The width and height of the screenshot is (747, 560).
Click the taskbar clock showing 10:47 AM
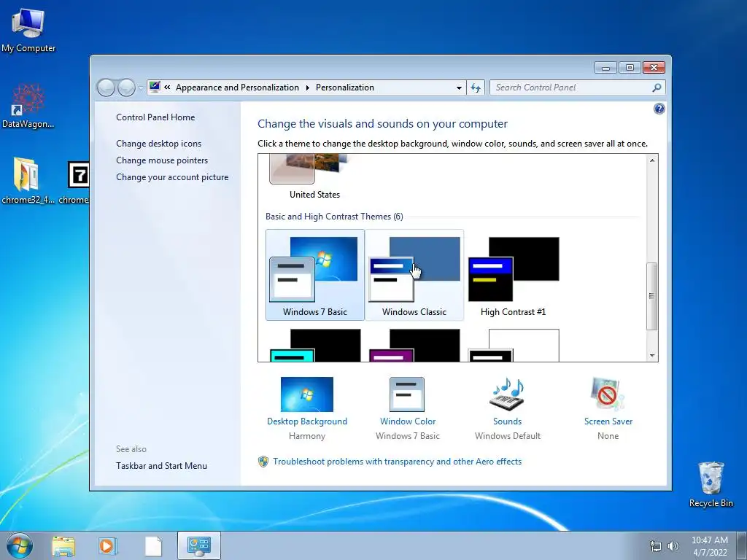[710, 546]
